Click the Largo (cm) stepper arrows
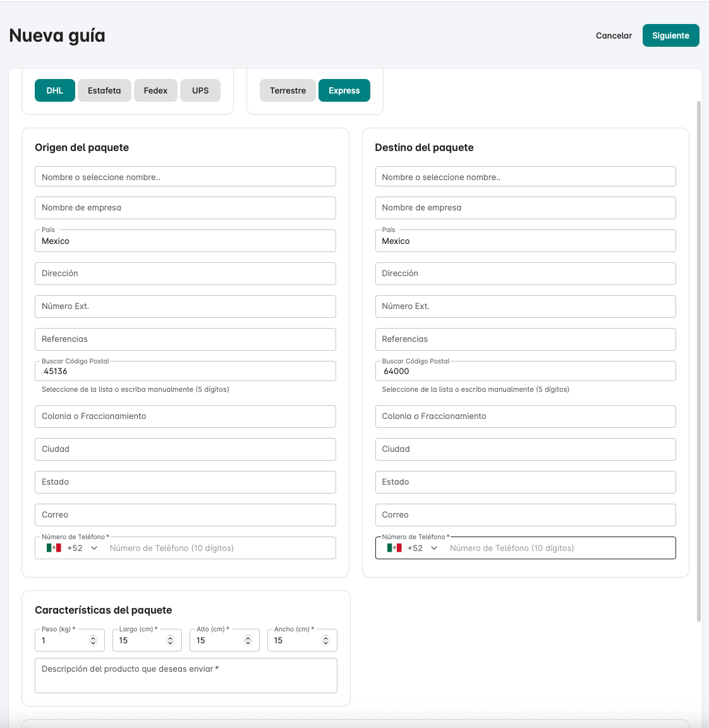 pyautogui.click(x=170, y=640)
